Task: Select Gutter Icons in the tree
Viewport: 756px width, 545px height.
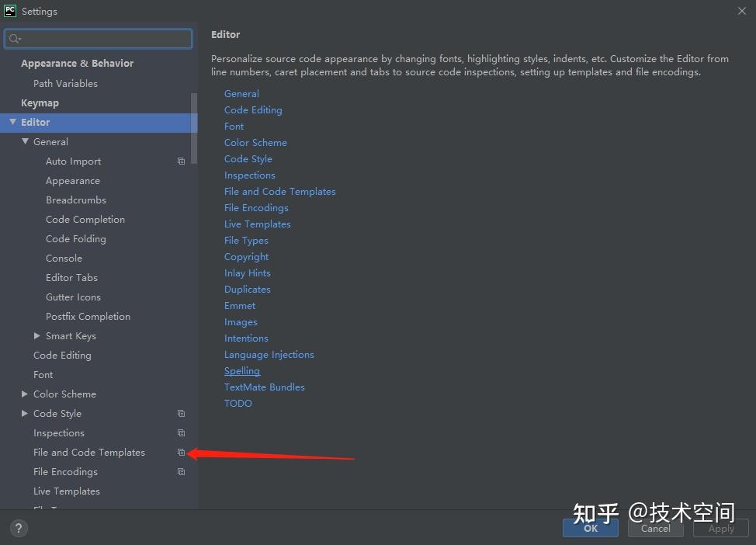Action: pos(73,297)
